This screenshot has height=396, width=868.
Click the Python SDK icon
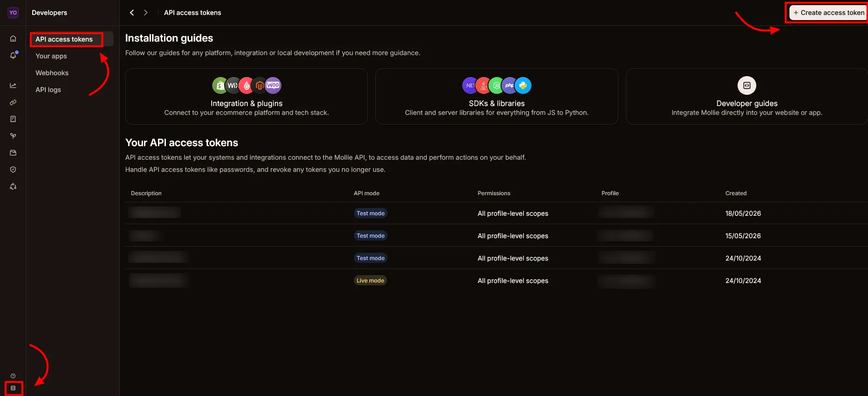(x=523, y=85)
